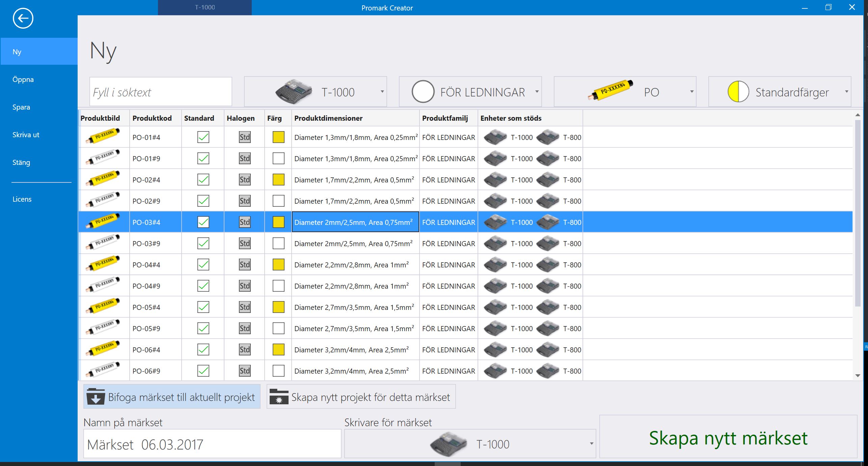Viewport: 868px width, 466px height.
Task: Toggle the Standard checkbox for PO-01#9
Action: (x=203, y=158)
